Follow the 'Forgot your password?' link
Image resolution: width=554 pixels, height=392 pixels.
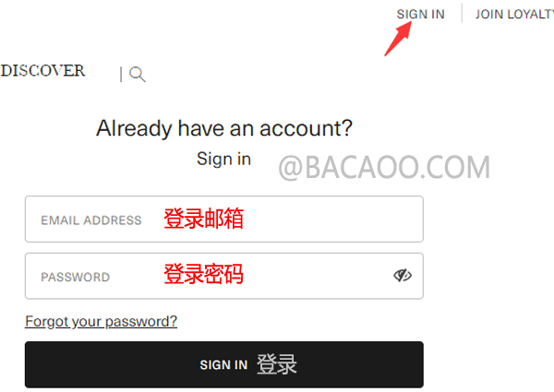click(x=101, y=321)
